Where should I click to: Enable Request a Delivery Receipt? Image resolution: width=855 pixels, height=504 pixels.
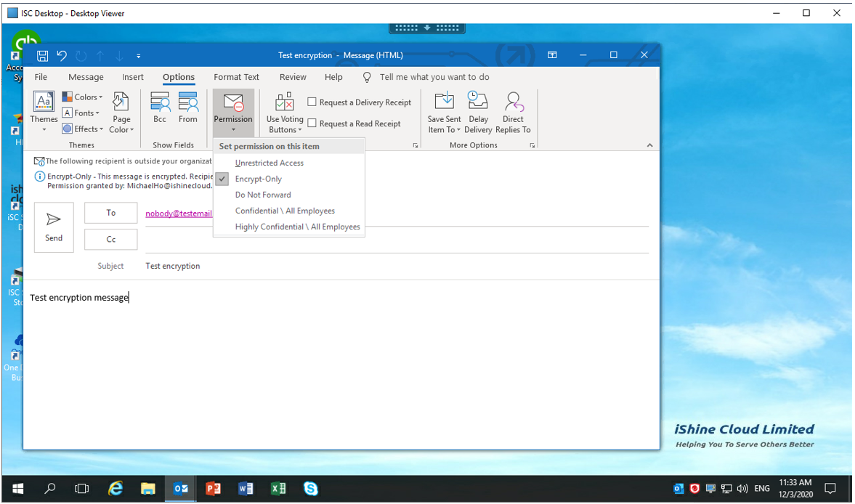(312, 102)
